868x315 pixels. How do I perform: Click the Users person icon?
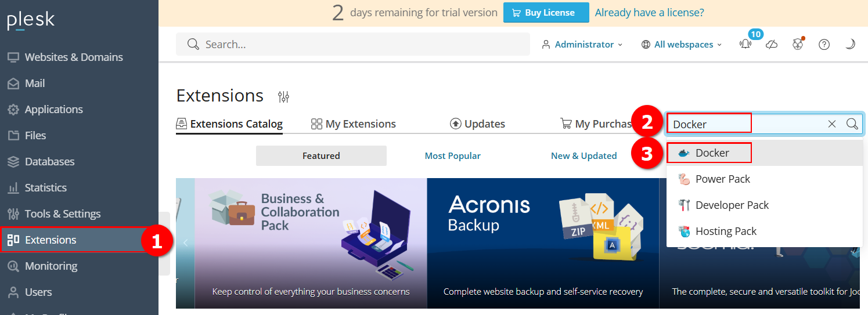tap(13, 292)
